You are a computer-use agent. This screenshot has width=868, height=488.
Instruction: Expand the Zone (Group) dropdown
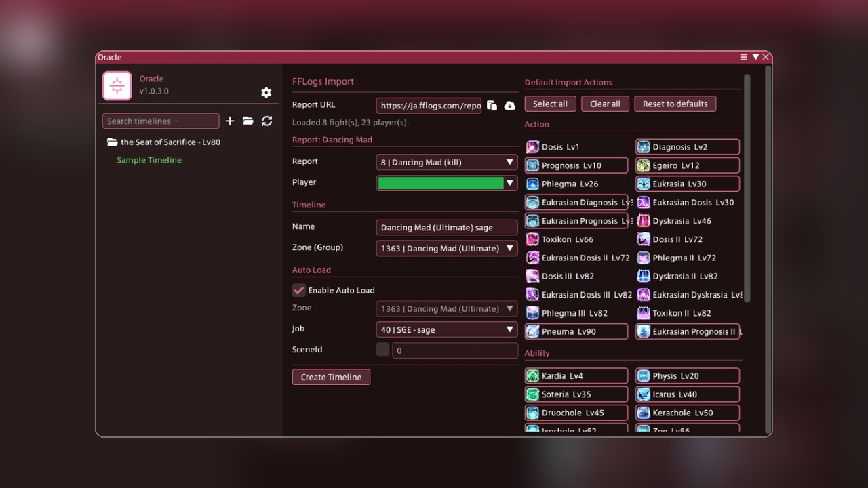(x=447, y=248)
